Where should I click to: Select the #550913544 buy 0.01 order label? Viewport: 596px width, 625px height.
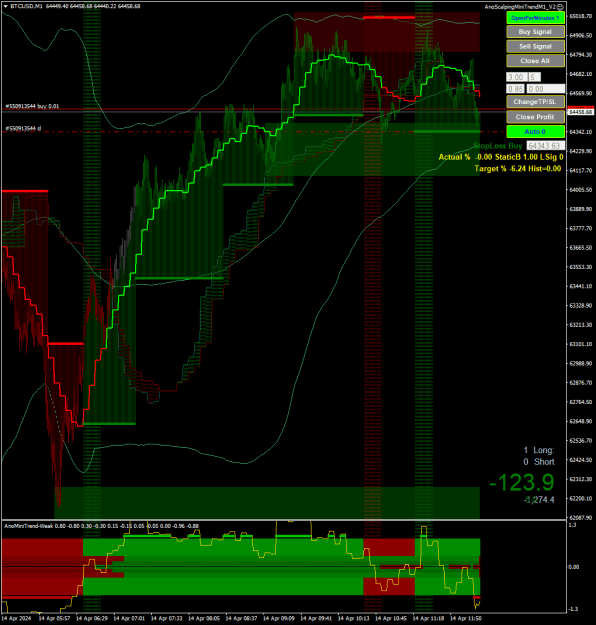(x=32, y=106)
